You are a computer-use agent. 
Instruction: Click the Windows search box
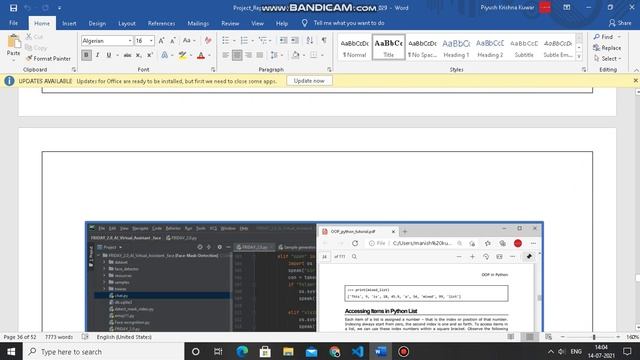point(104,351)
